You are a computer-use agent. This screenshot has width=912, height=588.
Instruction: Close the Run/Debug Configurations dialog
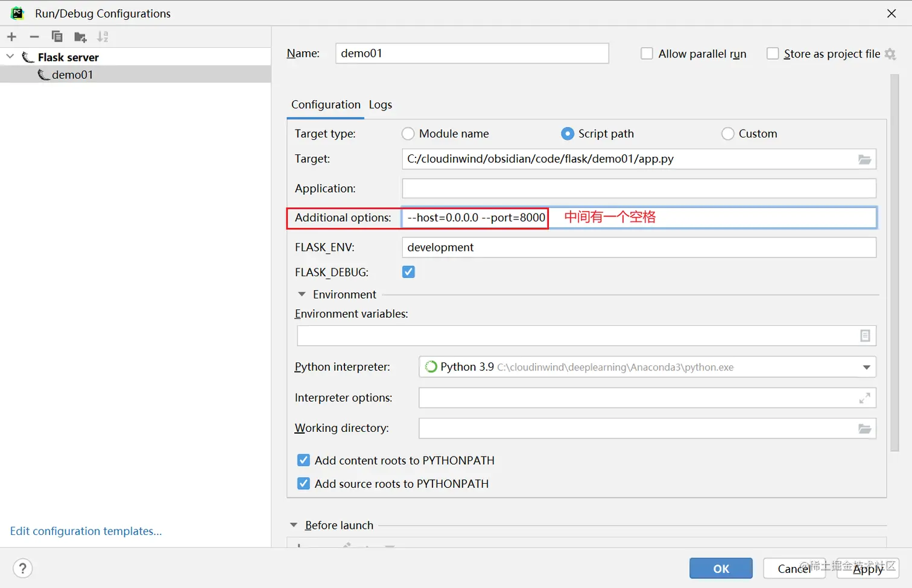pos(891,13)
